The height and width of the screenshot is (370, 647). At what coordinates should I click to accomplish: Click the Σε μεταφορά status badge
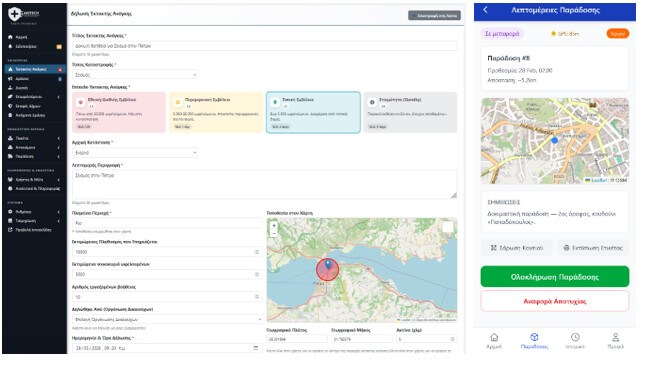(502, 34)
